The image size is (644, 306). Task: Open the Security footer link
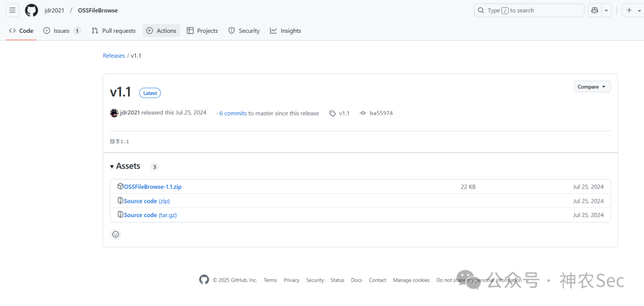coord(315,280)
